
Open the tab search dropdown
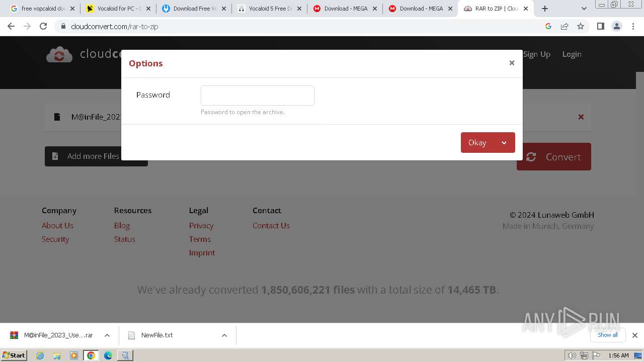click(x=584, y=9)
